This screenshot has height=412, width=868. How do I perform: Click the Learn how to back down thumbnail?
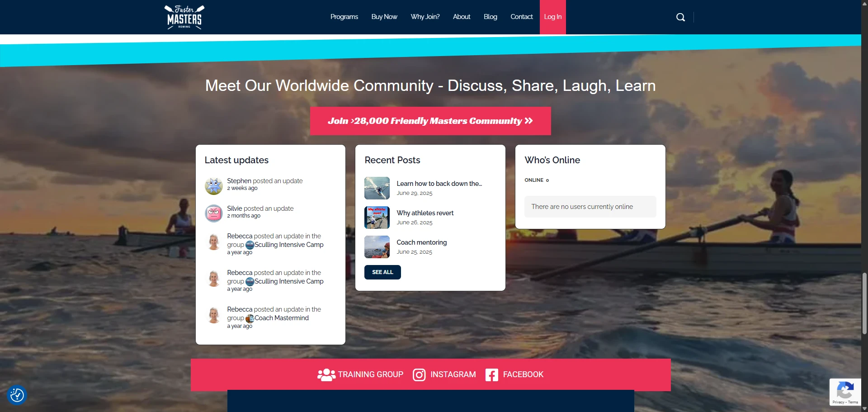pyautogui.click(x=377, y=188)
